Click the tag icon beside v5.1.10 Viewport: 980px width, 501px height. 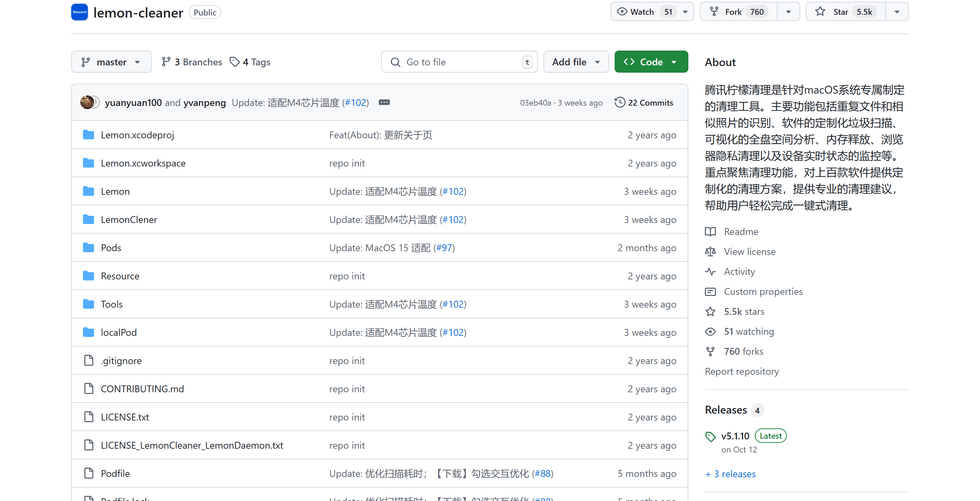pos(710,436)
